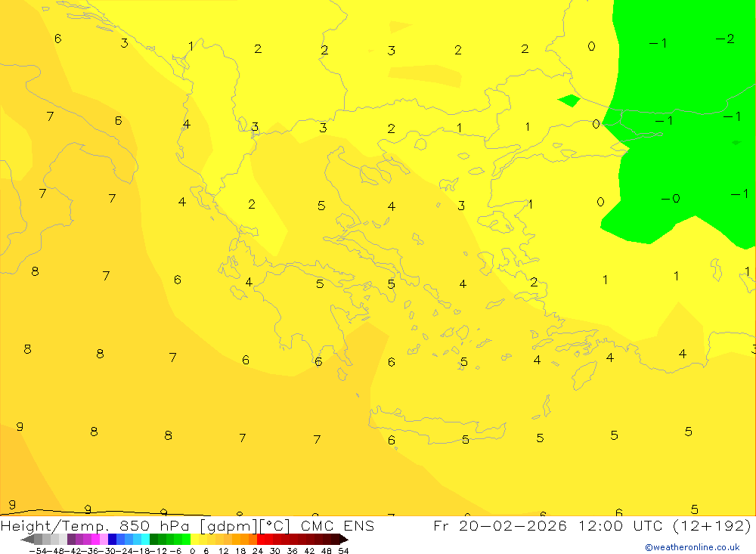Click the 24 legend scale label

(258, 551)
